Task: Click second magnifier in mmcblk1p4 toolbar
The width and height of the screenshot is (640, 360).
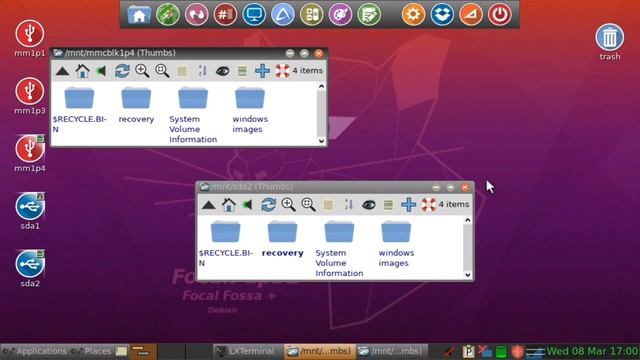Action: 162,71
